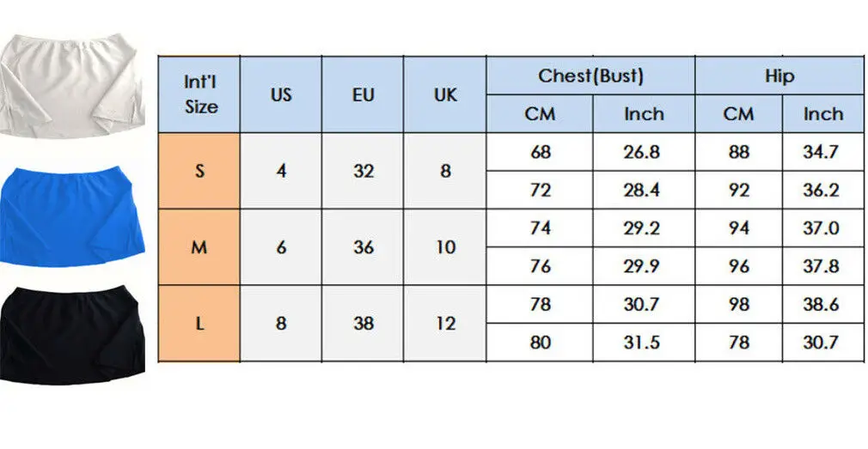Select the UK 10 cell

tap(444, 247)
